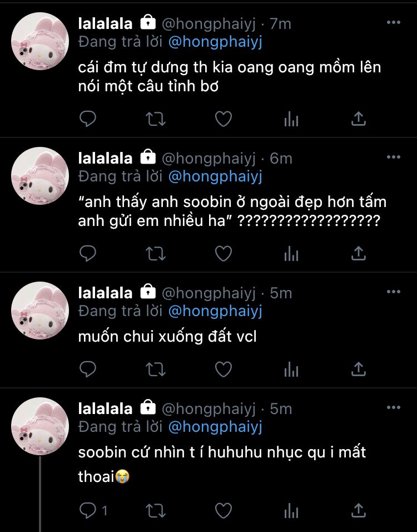Open the avatar on the 5m 'muốn chui' tweet
The height and width of the screenshot is (532, 417).
pyautogui.click(x=40, y=311)
